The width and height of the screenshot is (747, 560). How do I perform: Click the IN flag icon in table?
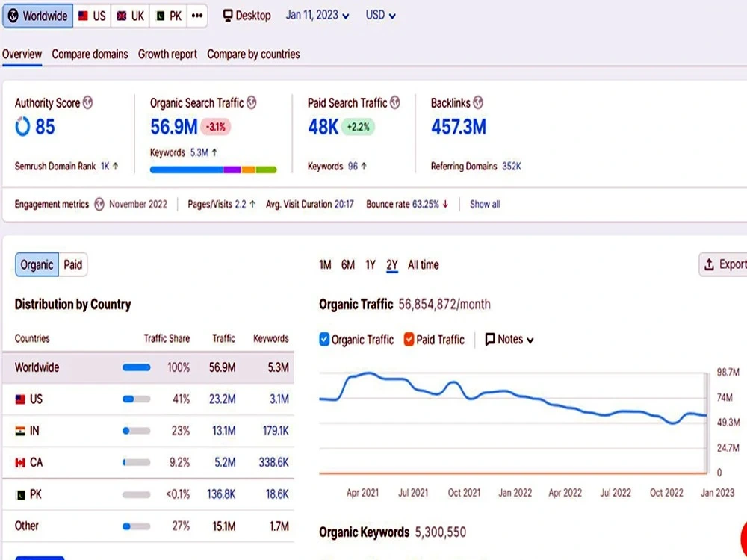tap(20, 431)
